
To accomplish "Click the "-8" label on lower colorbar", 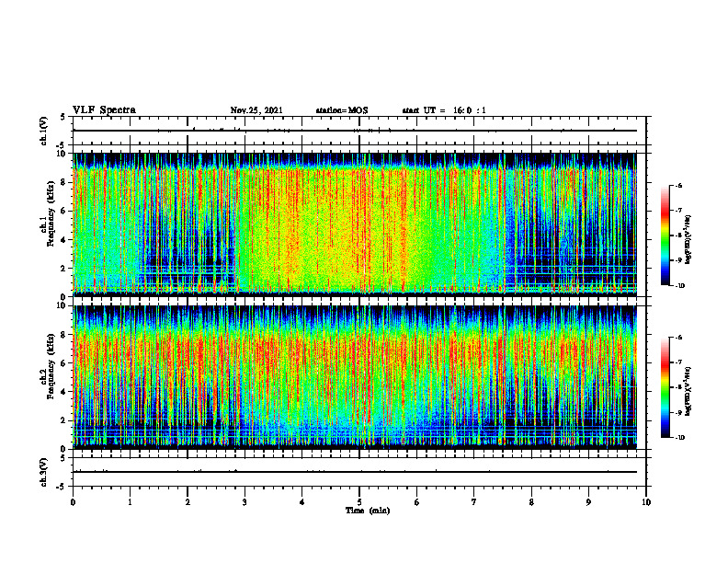I will pos(678,388).
